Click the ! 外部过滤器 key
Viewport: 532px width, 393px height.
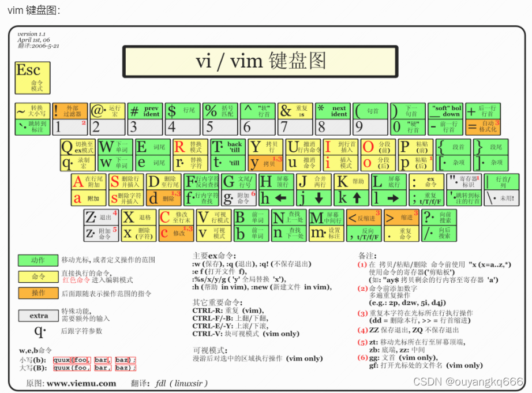pos(70,111)
